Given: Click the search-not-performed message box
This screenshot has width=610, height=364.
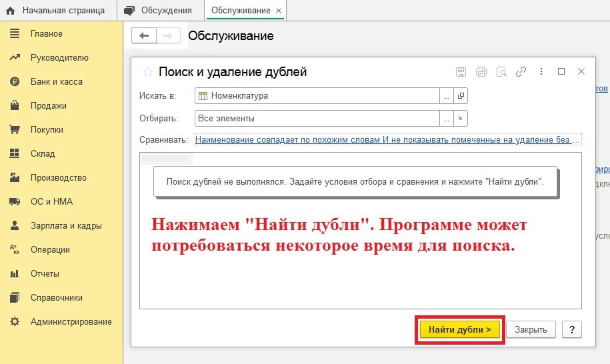Looking at the screenshot, I should [x=355, y=181].
